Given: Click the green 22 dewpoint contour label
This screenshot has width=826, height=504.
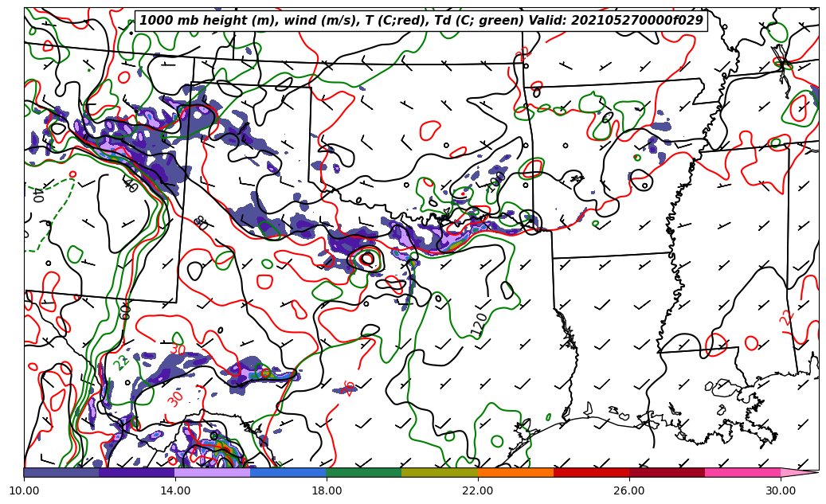Looking at the screenshot, I should tap(121, 362).
